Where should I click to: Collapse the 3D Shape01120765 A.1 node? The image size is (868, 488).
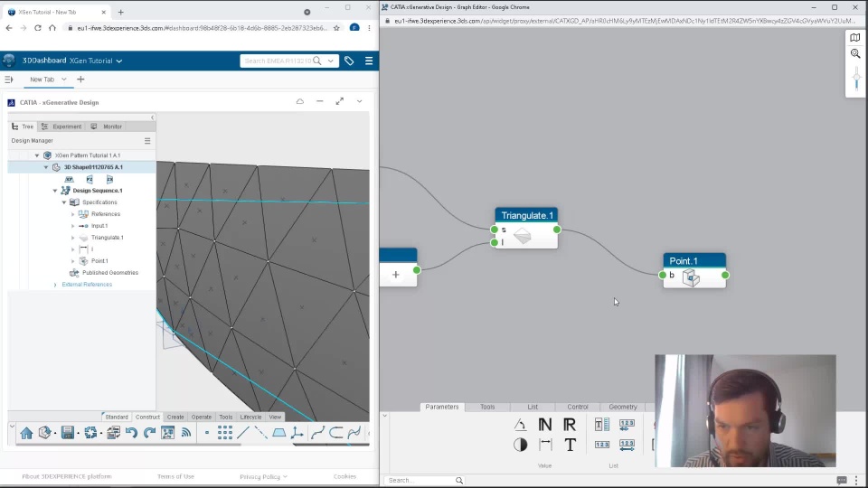(x=46, y=167)
